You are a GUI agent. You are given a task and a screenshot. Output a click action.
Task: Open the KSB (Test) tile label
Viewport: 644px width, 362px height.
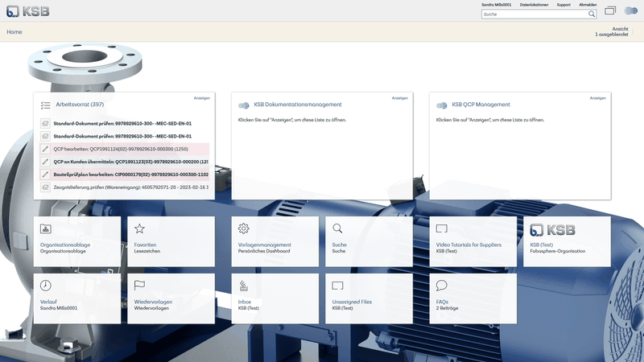541,245
